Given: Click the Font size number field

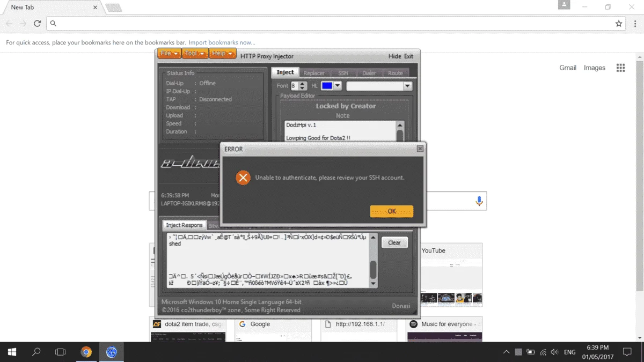Looking at the screenshot, I should click(295, 86).
